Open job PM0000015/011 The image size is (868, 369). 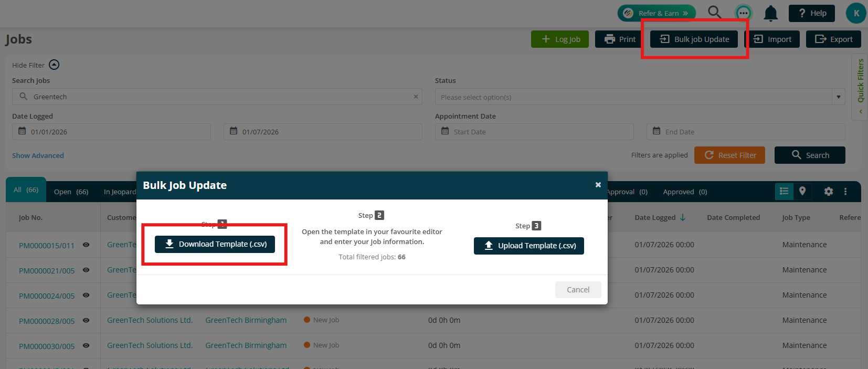[x=47, y=246]
